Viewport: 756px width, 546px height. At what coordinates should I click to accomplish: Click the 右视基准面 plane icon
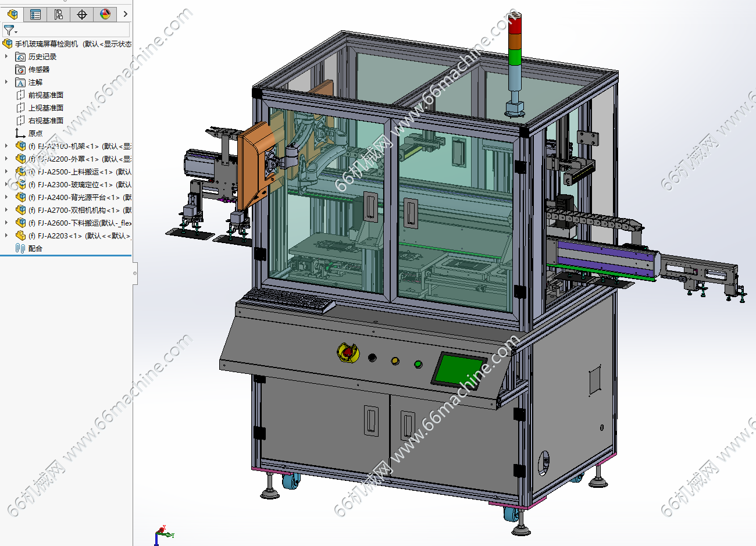20,120
